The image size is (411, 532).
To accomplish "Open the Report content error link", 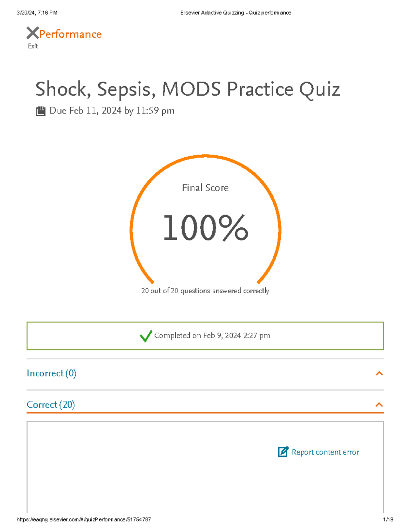I will point(325,452).
